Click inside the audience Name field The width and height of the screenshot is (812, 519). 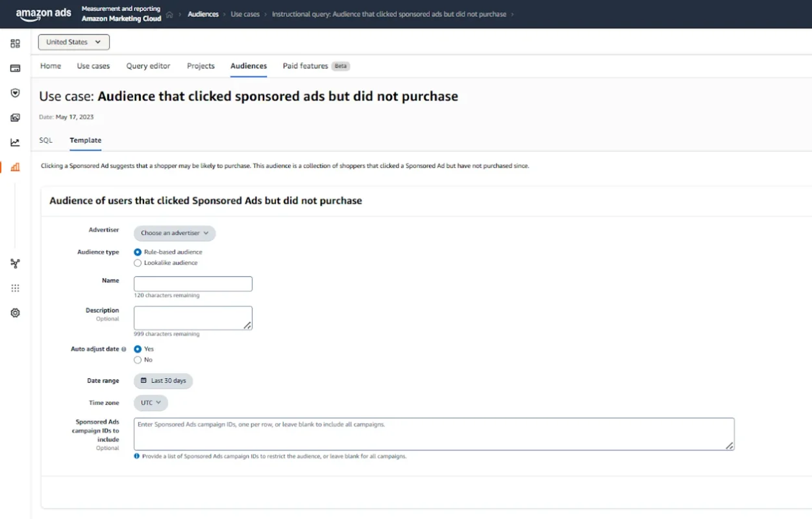click(x=192, y=284)
